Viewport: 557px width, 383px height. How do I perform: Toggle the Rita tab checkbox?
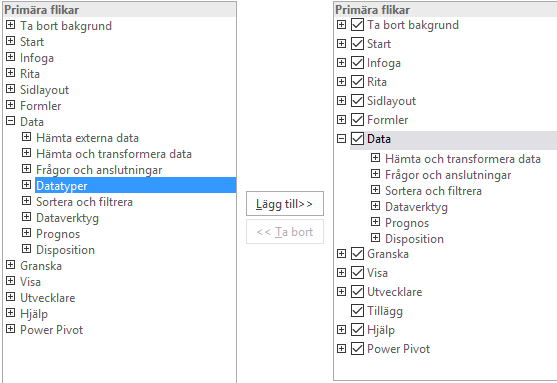point(357,82)
